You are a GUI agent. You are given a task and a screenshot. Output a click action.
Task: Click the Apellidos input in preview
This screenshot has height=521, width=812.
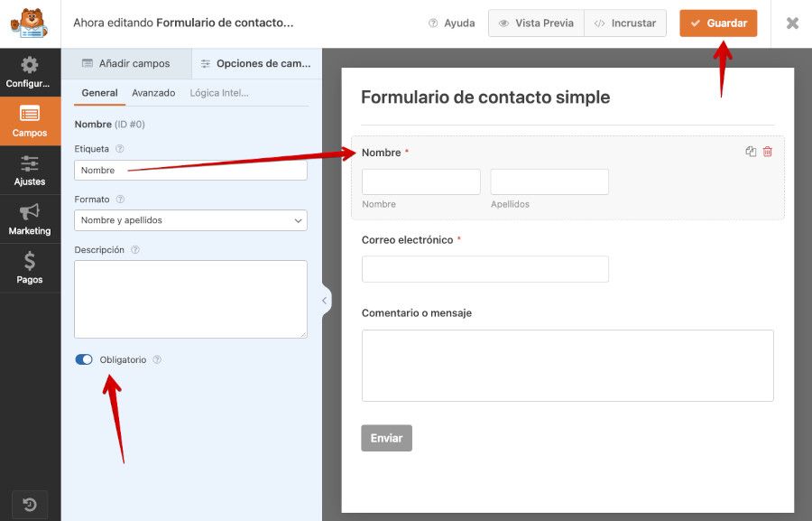549,182
